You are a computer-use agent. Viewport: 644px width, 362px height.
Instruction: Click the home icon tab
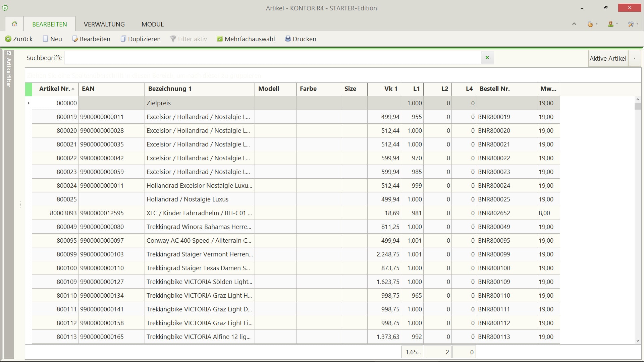pyautogui.click(x=14, y=24)
